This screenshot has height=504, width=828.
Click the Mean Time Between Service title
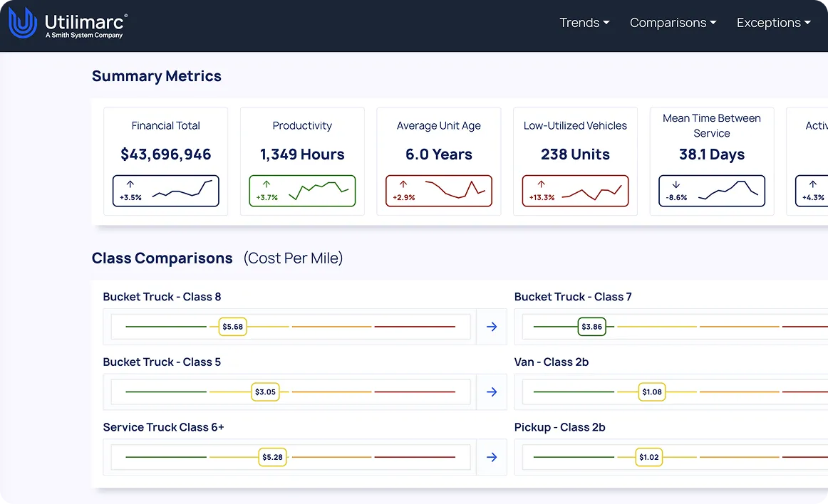click(712, 125)
